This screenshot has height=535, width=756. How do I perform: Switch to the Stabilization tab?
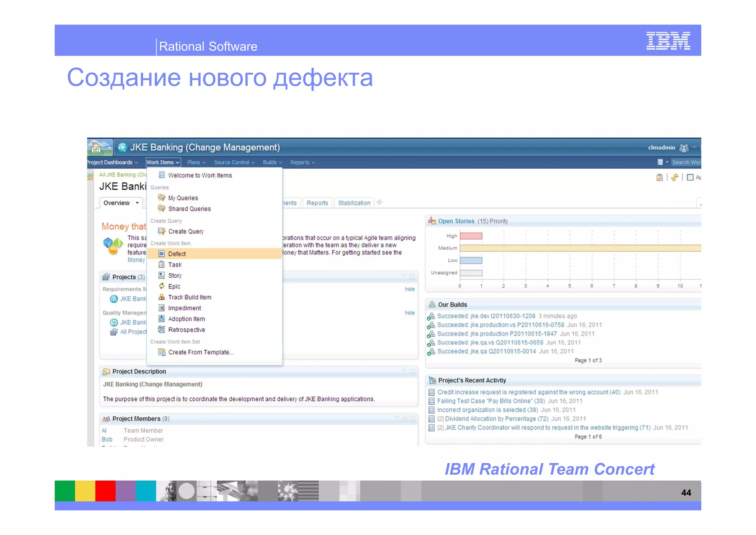tap(354, 203)
